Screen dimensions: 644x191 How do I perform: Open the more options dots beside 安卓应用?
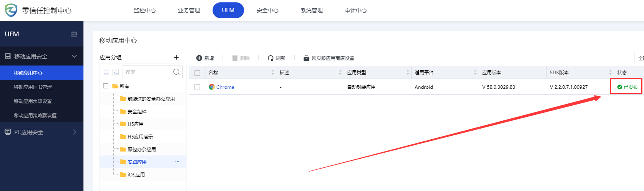point(177,162)
